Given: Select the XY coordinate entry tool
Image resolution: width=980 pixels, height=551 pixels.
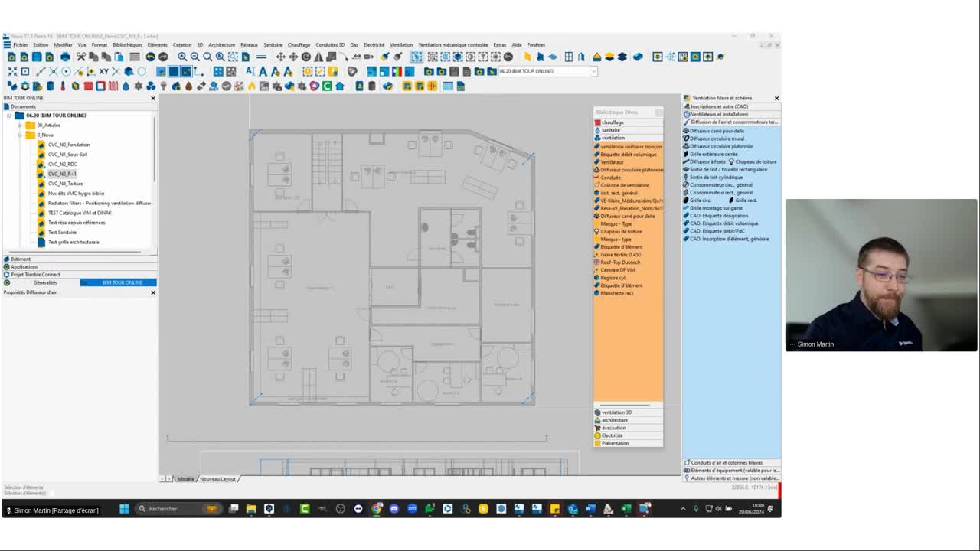Looking at the screenshot, I should [x=105, y=70].
